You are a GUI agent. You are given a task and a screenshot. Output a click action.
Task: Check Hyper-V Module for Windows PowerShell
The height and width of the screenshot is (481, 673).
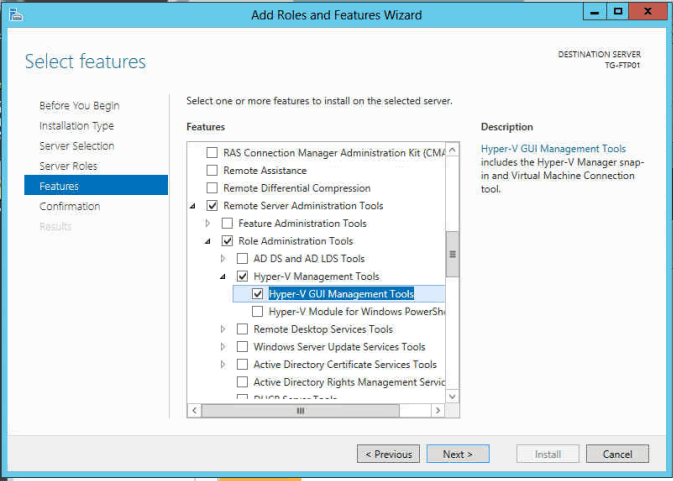point(257,311)
